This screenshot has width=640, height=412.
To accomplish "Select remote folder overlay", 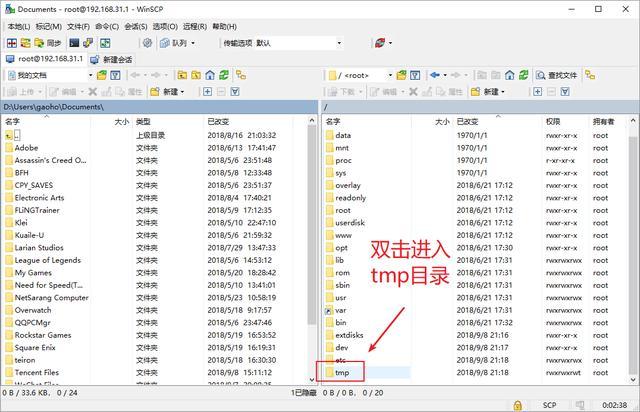I will point(348,185).
